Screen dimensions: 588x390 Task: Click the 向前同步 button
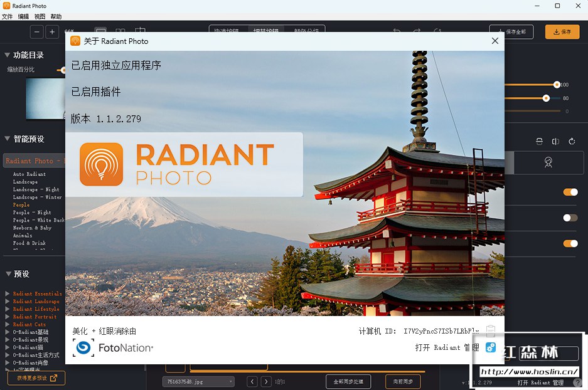pyautogui.click(x=403, y=382)
